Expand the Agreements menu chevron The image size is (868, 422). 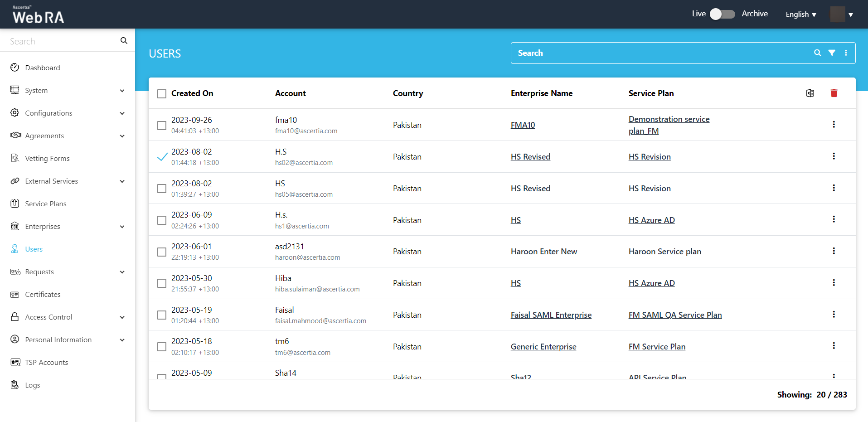tap(122, 136)
